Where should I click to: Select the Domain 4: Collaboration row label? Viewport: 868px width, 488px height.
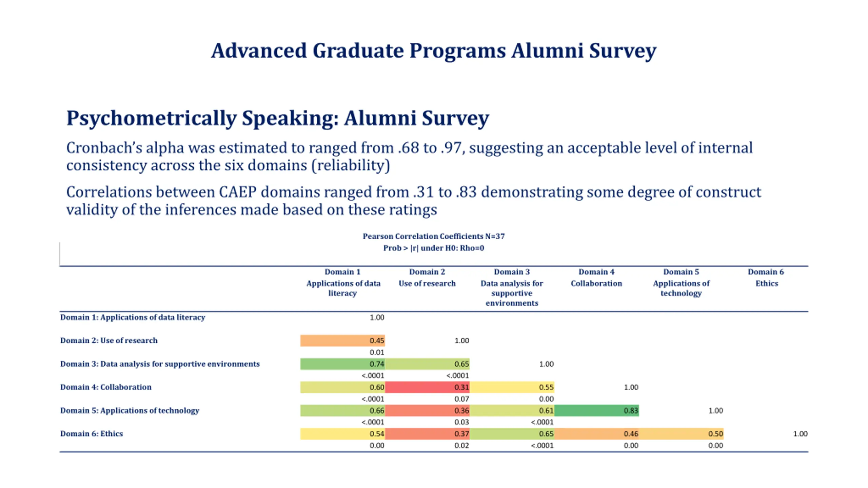point(106,387)
